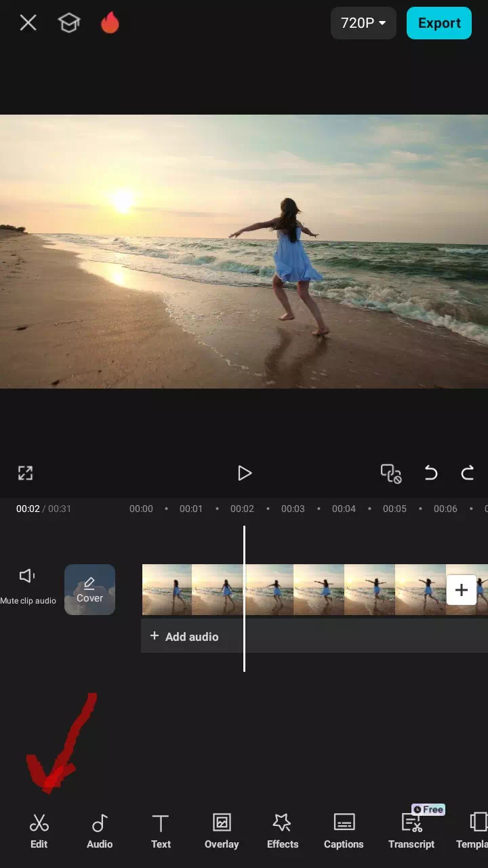Open the Captions tool
The height and width of the screenshot is (868, 488).
(x=344, y=831)
